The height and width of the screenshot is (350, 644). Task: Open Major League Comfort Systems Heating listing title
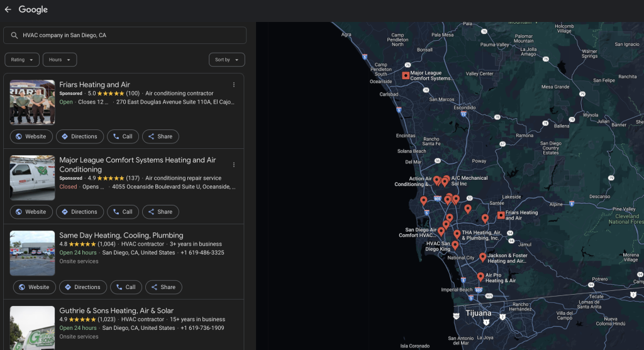coord(138,165)
